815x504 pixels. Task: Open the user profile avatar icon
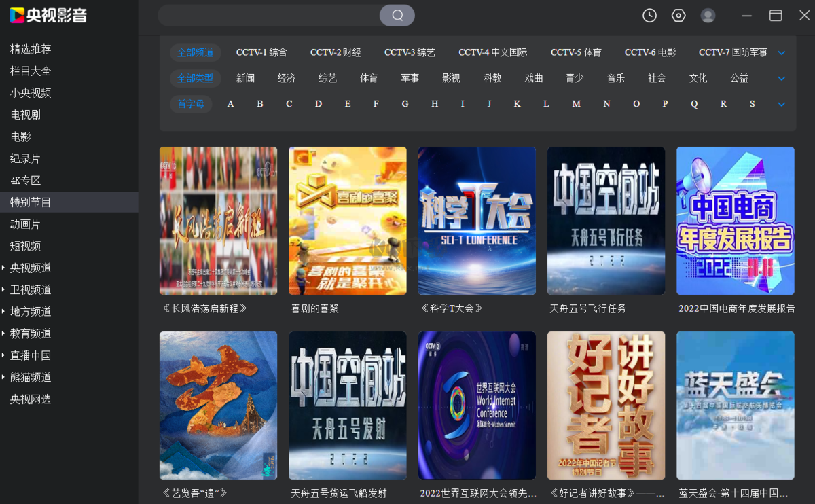tap(708, 15)
